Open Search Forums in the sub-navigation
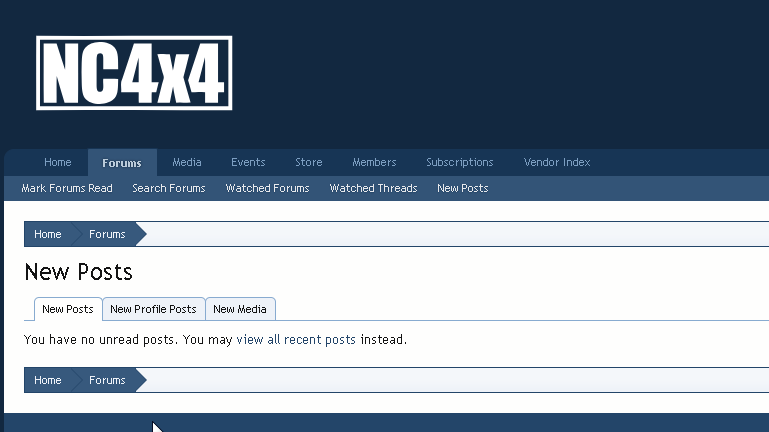The height and width of the screenshot is (432, 769). pos(168,188)
